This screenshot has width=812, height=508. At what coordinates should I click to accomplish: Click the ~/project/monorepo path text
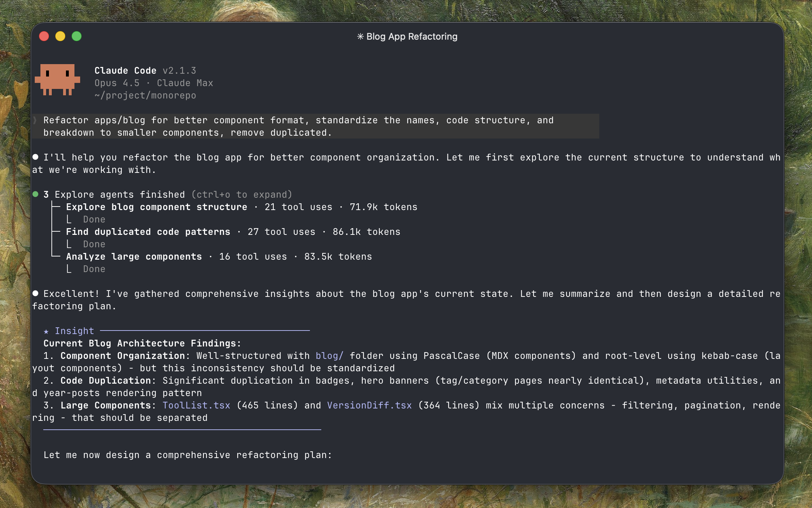click(145, 95)
